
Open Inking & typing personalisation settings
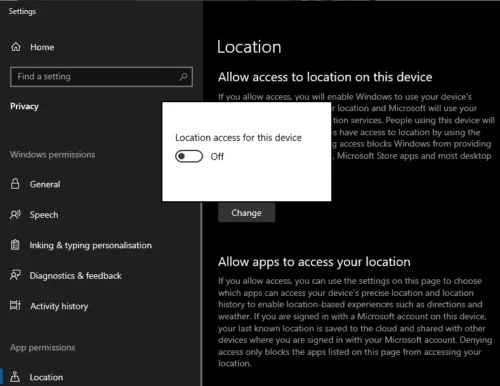[91, 245]
